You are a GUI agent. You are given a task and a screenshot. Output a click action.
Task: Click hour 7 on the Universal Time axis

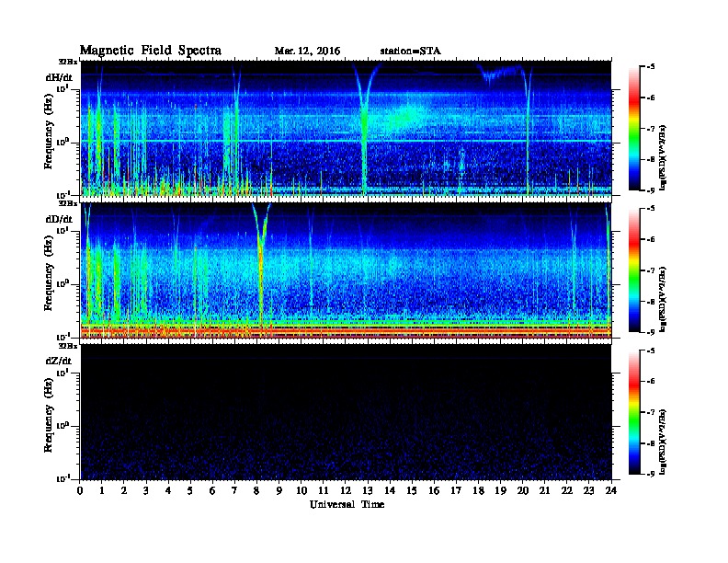pyautogui.click(x=235, y=490)
